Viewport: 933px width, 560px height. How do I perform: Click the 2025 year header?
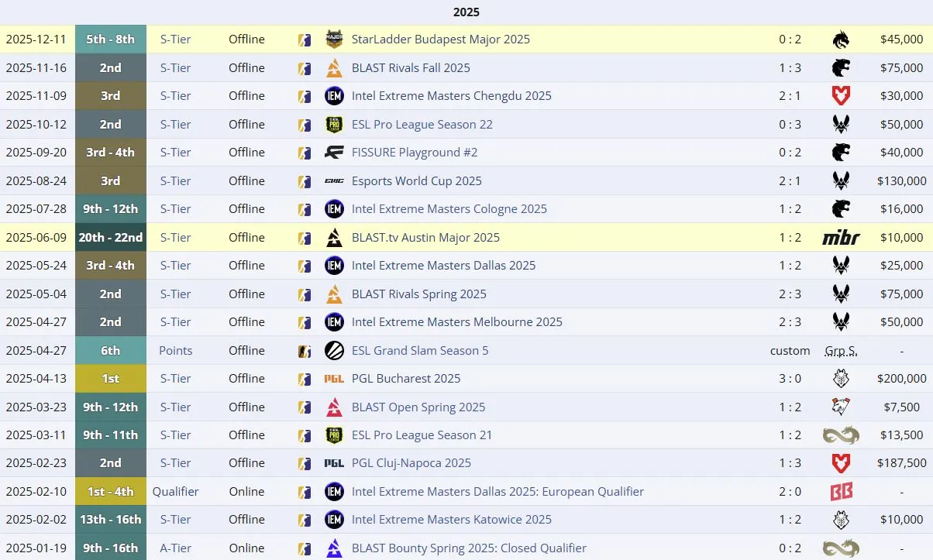point(466,12)
